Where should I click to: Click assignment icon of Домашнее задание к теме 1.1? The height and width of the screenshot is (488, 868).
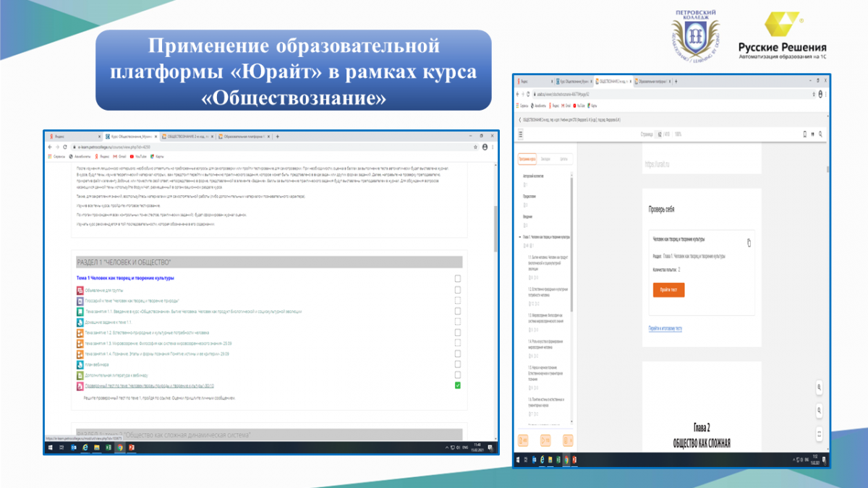[80, 322]
